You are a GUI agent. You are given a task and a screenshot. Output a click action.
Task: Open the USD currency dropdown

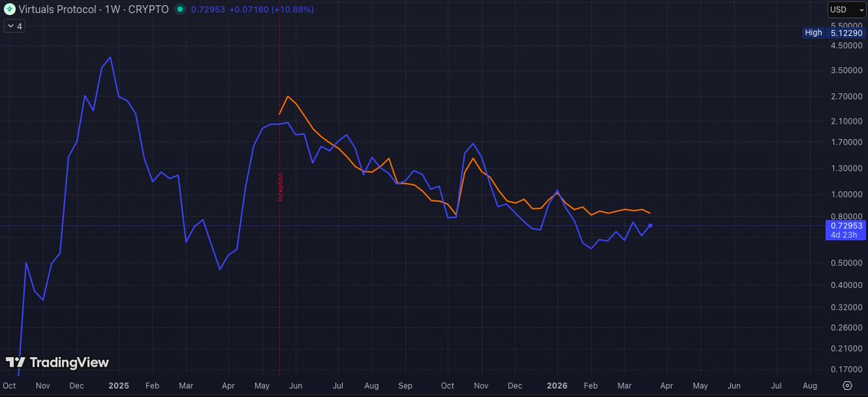[x=846, y=10]
